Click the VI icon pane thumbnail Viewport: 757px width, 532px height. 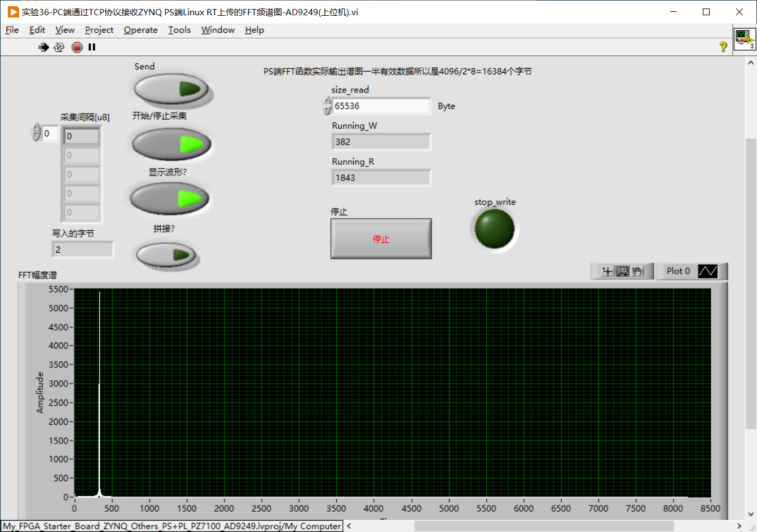745,39
